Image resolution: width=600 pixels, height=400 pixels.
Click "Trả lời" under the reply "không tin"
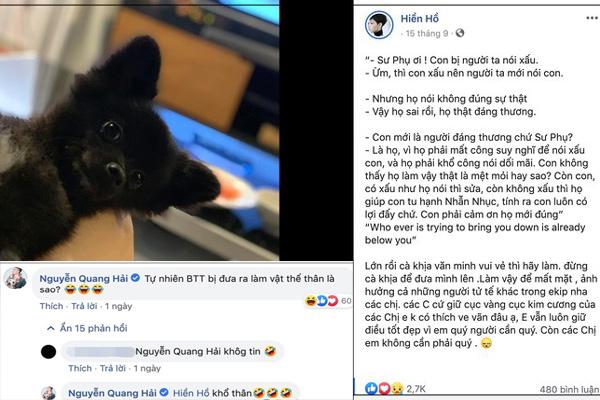coord(112,368)
